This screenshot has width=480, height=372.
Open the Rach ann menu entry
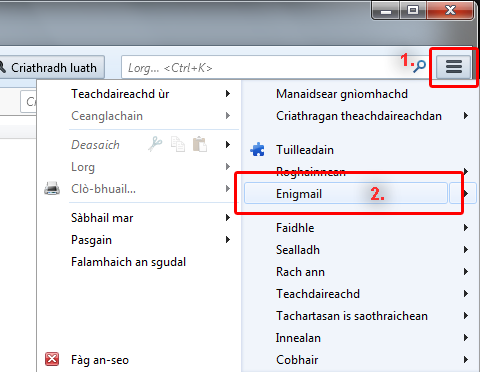[x=300, y=272]
